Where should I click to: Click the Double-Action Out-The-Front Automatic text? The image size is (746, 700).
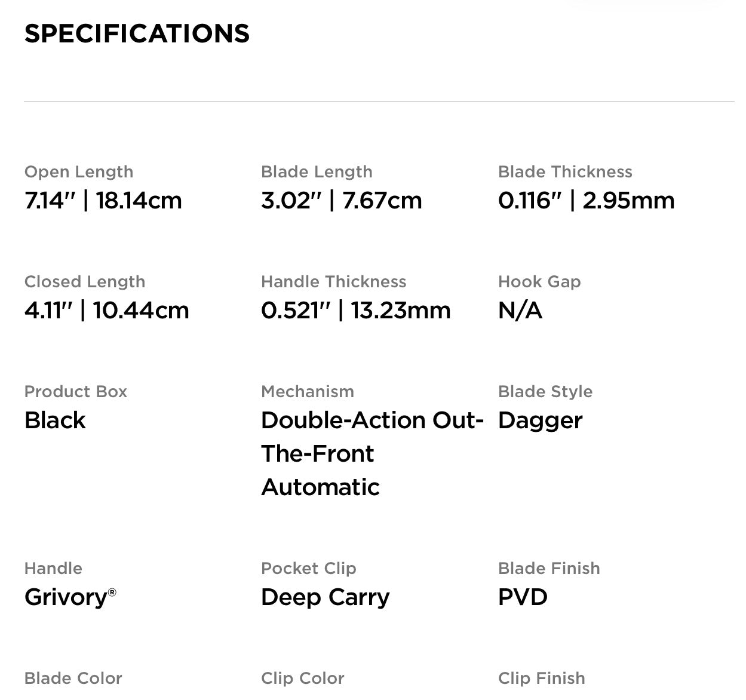click(372, 454)
